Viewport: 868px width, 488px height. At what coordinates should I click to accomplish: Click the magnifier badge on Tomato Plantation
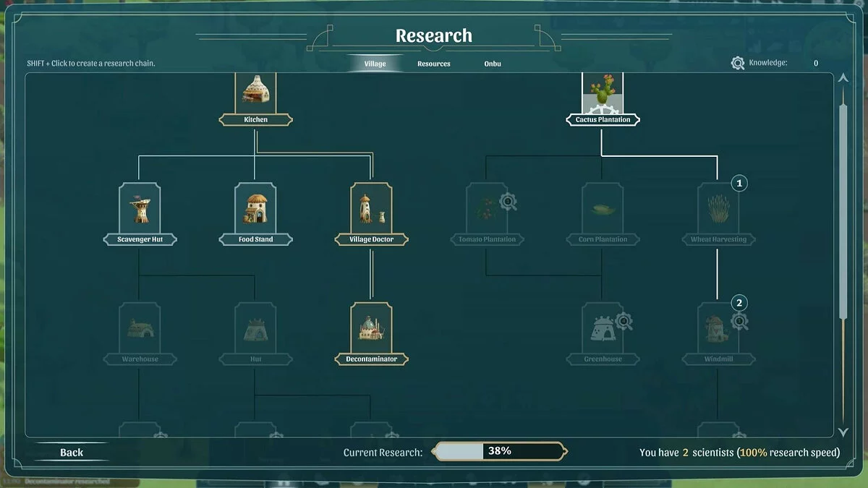509,202
